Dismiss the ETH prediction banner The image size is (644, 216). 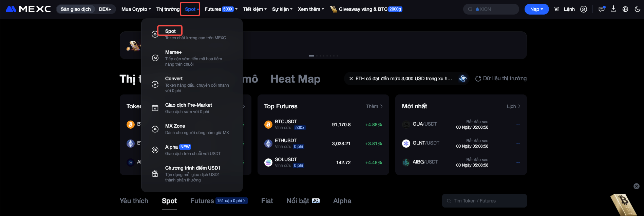[x=351, y=79]
